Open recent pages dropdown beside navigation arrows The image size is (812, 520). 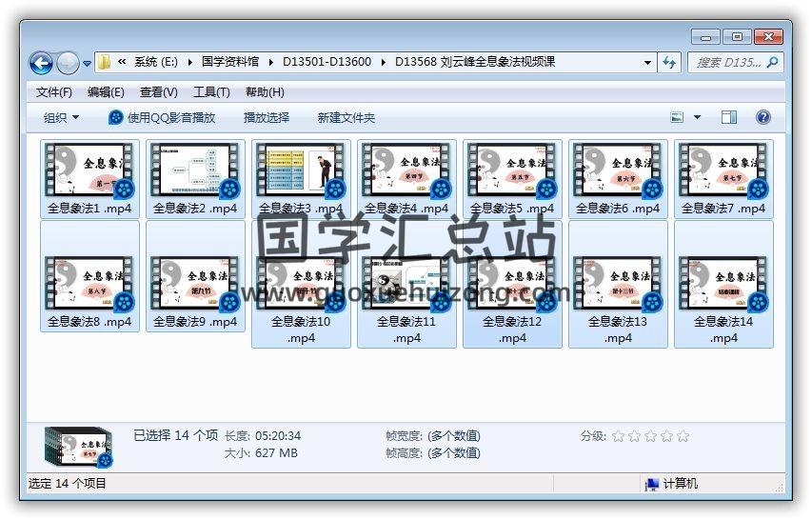[x=87, y=63]
